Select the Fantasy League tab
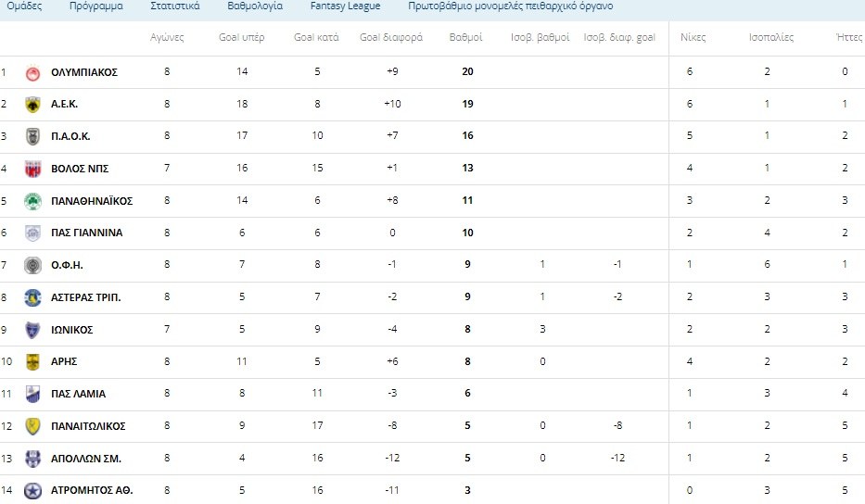865x504 pixels. pyautogui.click(x=345, y=6)
